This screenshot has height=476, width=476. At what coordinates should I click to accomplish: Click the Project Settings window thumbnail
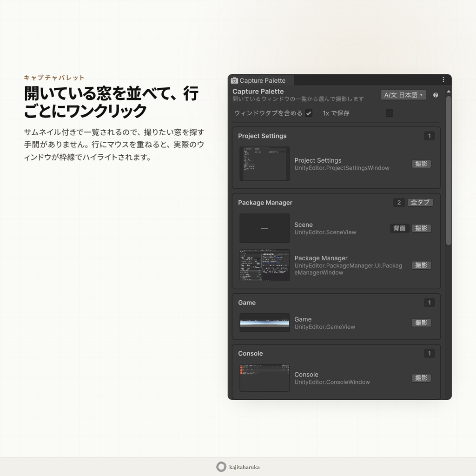[x=264, y=164]
